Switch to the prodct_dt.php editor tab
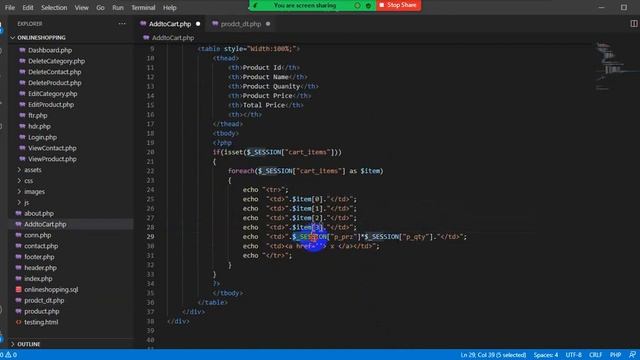This screenshot has width=640, height=360. pos(241,24)
